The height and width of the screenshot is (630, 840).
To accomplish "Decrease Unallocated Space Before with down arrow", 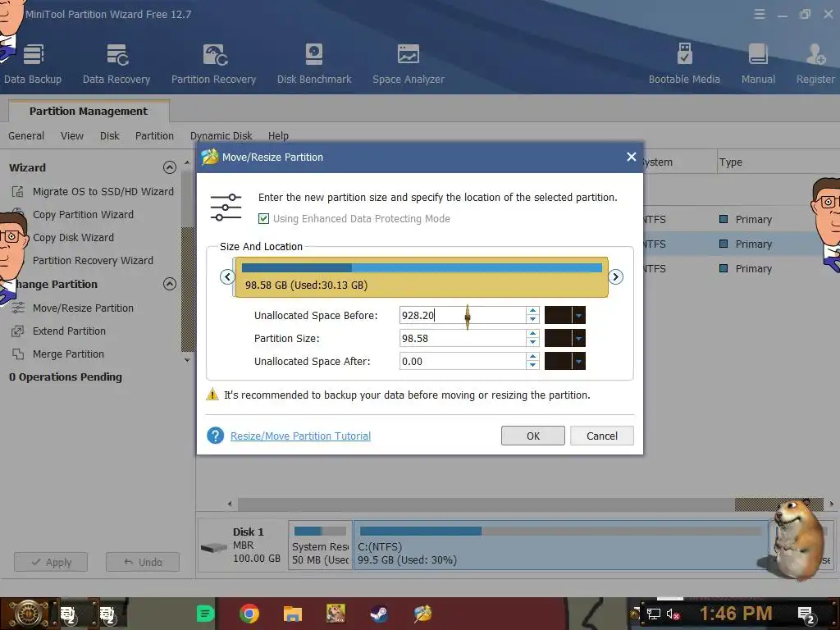I will (532, 319).
